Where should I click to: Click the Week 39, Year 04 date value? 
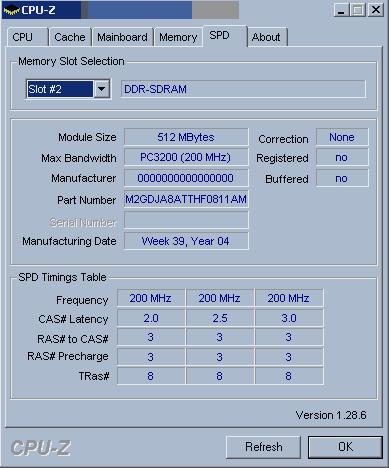coord(186,241)
